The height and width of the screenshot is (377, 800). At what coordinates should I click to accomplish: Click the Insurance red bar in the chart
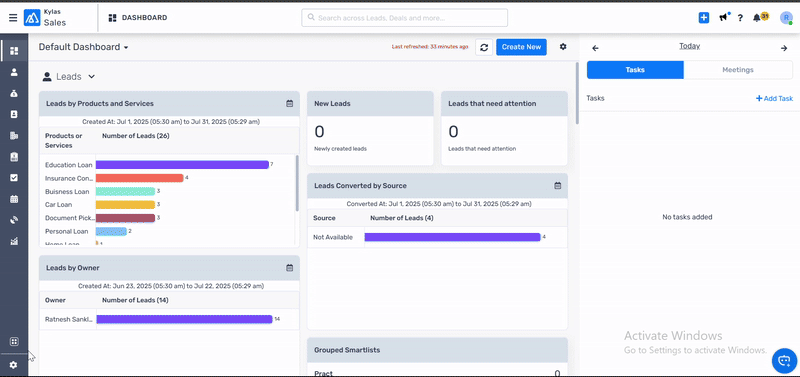tap(139, 178)
